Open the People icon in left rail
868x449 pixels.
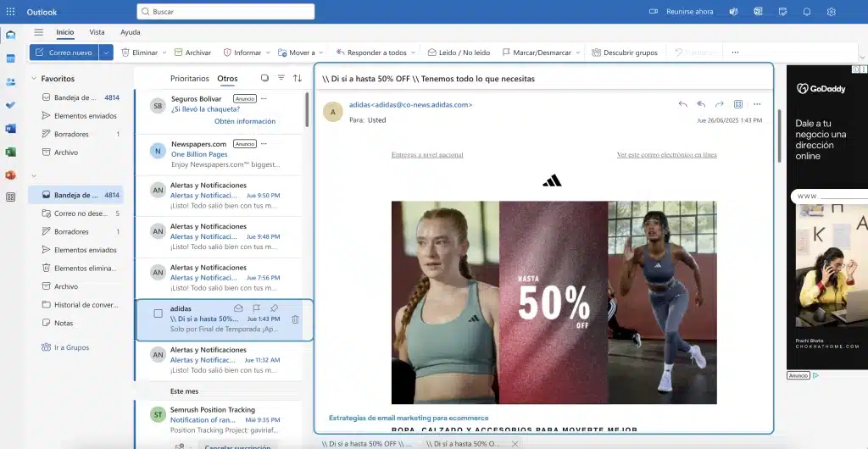(10, 82)
